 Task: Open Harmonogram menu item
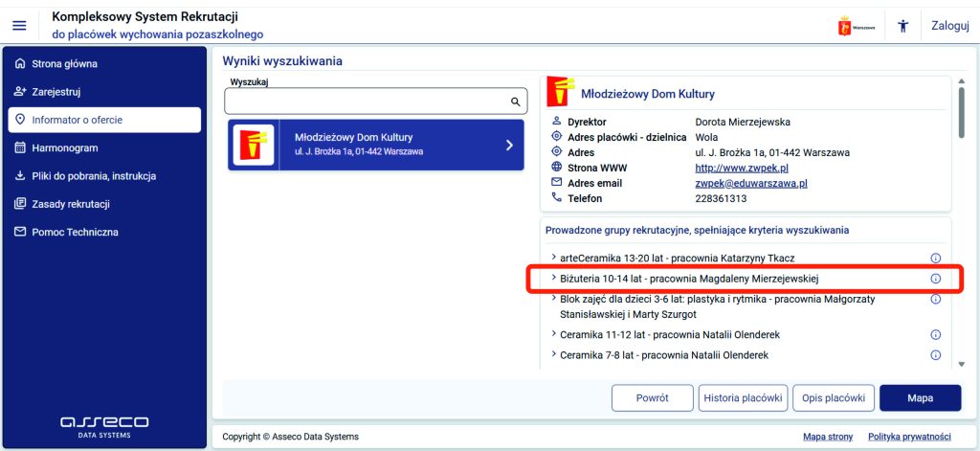[x=104, y=148]
